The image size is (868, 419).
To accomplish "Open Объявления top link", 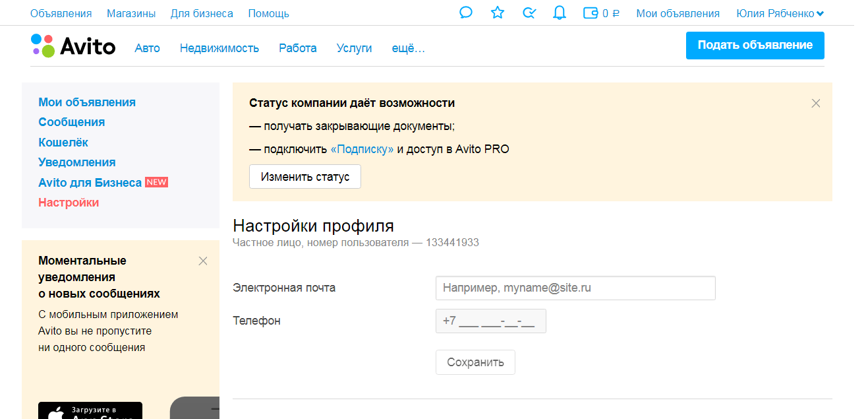I will [x=61, y=13].
